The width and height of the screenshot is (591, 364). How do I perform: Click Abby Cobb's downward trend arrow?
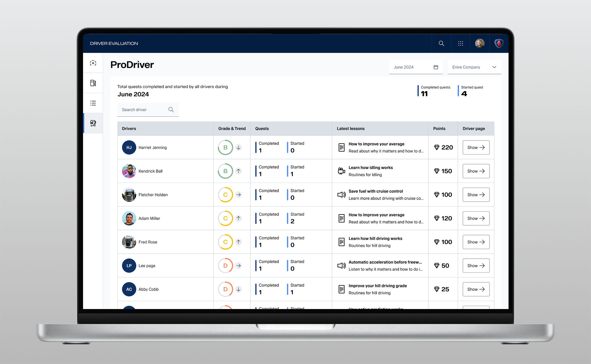[x=238, y=289]
